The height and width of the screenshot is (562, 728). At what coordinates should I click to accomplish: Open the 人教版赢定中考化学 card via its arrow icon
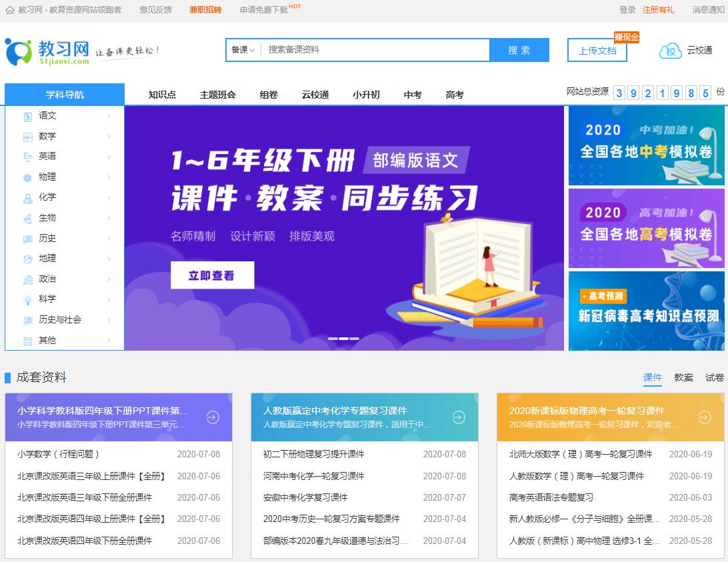[458, 418]
